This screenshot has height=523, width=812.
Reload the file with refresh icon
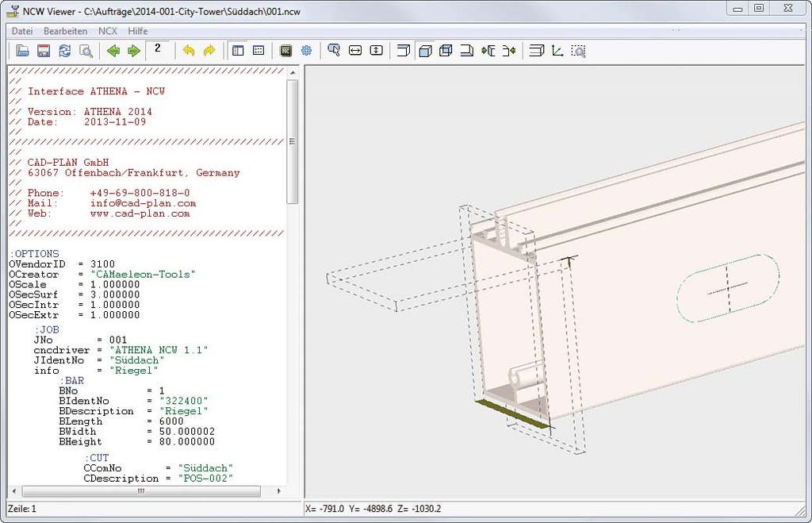[65, 51]
